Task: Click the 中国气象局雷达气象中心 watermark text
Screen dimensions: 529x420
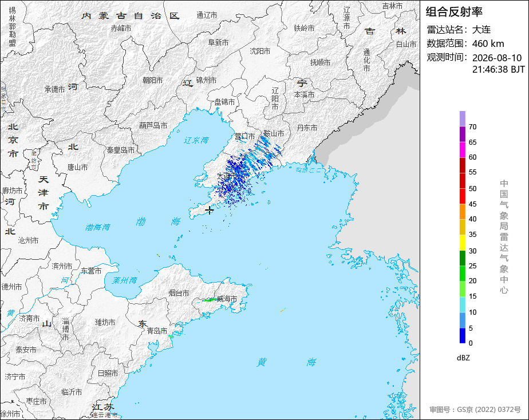Action: coord(504,237)
